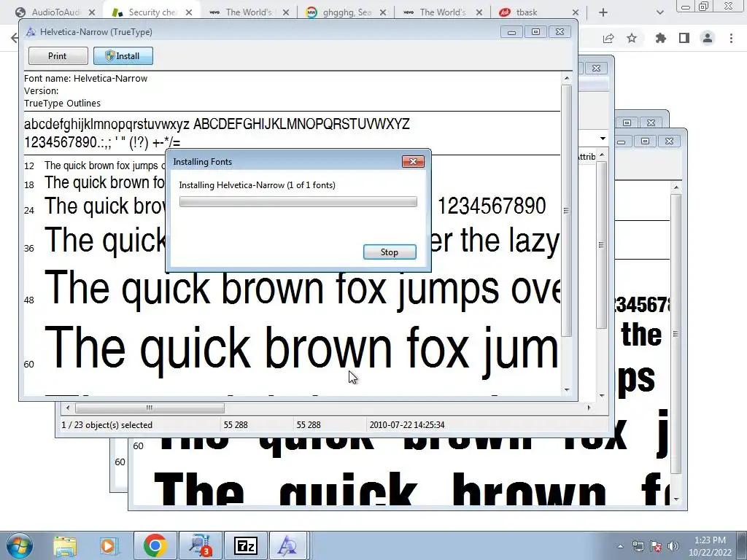Screen dimensions: 747x560
Task: Open the taskbar app with badge 3
Action: click(x=201, y=545)
